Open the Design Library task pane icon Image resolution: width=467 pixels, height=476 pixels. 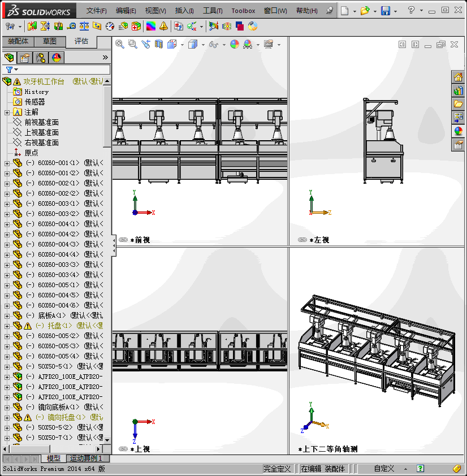coord(458,91)
